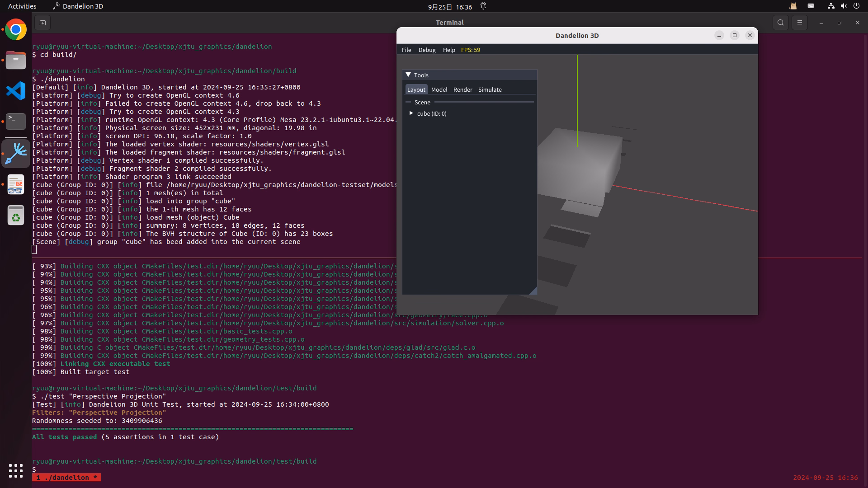The image size is (868, 488).
Task: Open the Terminal search icon
Action: (781, 23)
